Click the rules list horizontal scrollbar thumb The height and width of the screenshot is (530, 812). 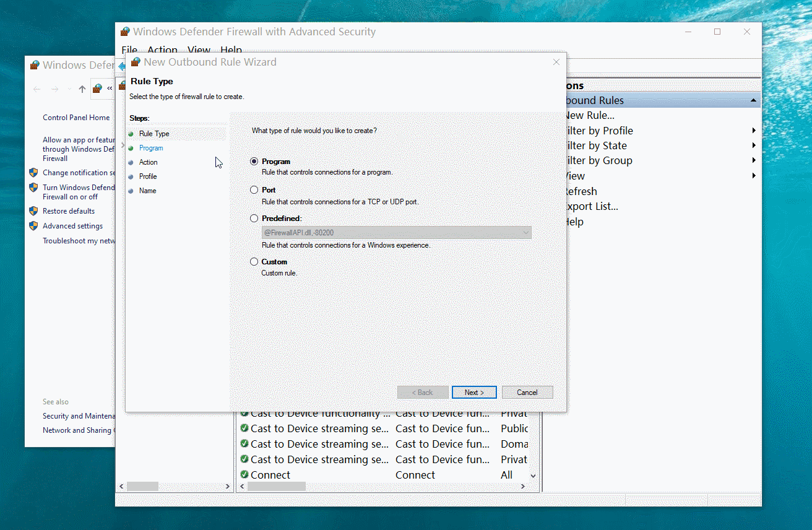tap(277, 487)
